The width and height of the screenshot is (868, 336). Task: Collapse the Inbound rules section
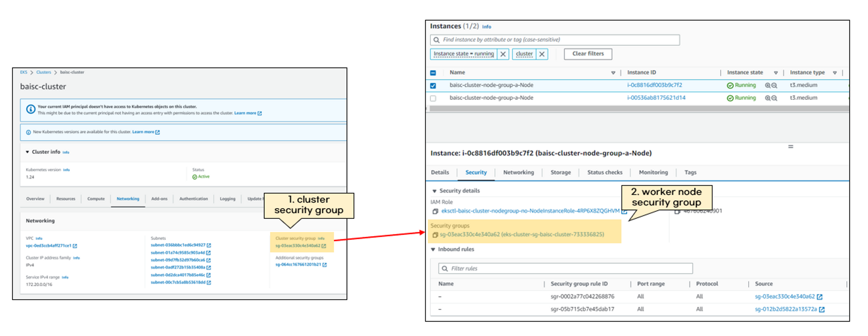tap(433, 250)
